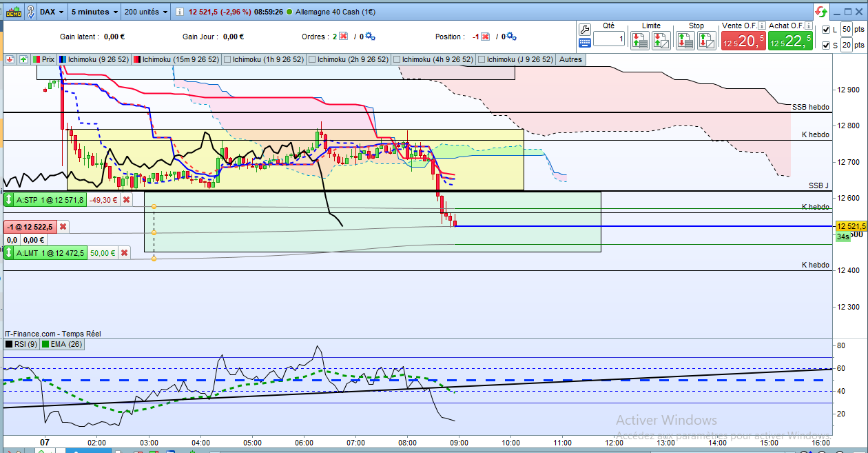Open the DAX instrument dropdown
The height and width of the screenshot is (453, 868).
pos(52,12)
